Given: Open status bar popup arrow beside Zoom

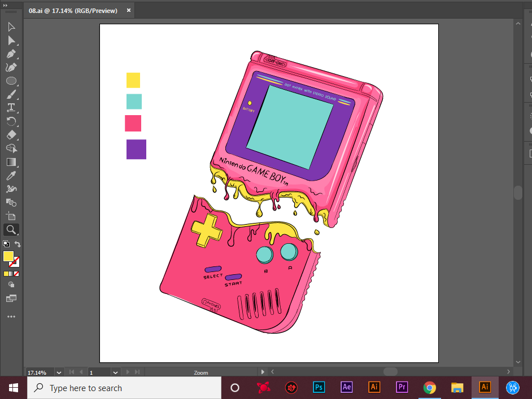Looking at the screenshot, I should [262, 372].
